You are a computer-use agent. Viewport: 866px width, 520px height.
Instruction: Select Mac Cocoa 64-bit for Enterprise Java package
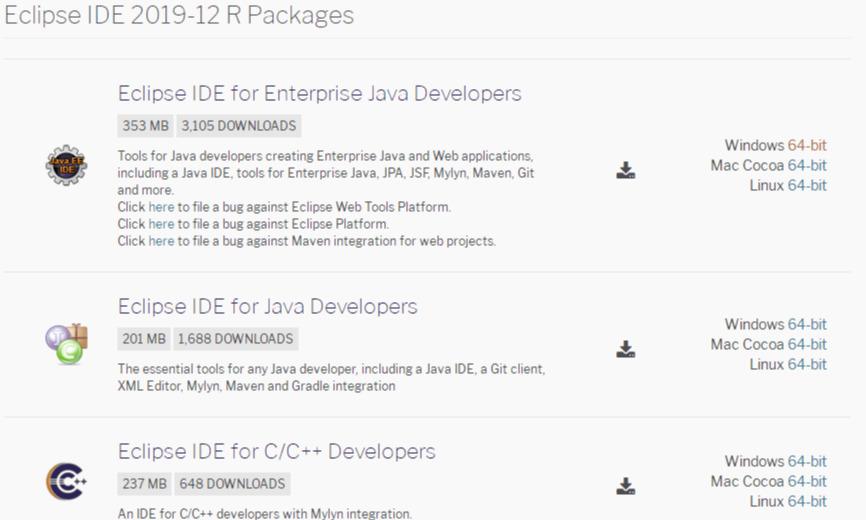[x=807, y=165]
